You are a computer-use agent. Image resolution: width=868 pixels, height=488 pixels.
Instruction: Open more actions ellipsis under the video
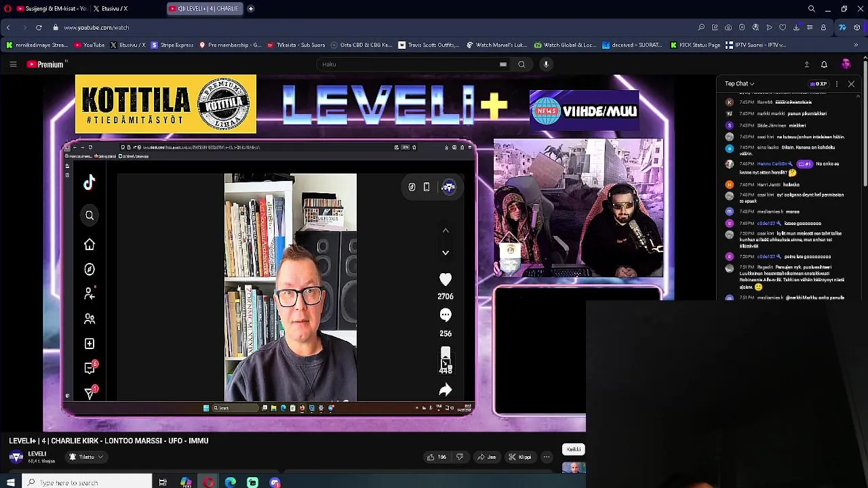pos(547,457)
